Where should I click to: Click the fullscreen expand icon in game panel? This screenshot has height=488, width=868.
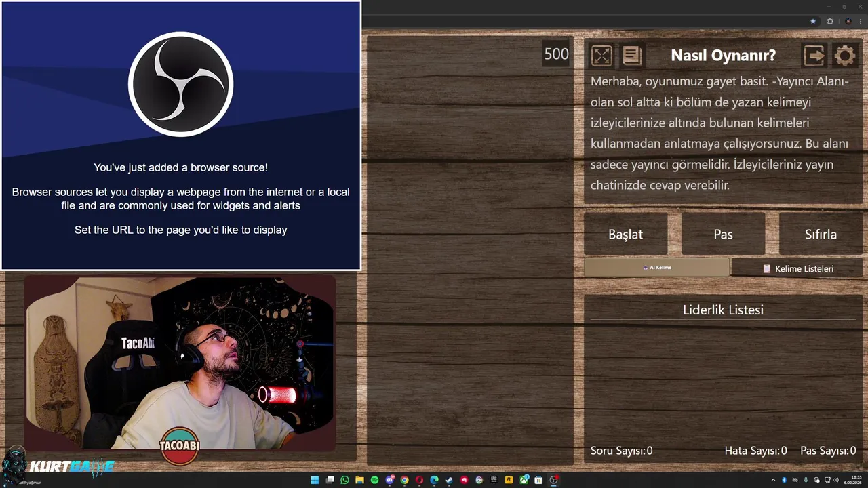pyautogui.click(x=601, y=56)
